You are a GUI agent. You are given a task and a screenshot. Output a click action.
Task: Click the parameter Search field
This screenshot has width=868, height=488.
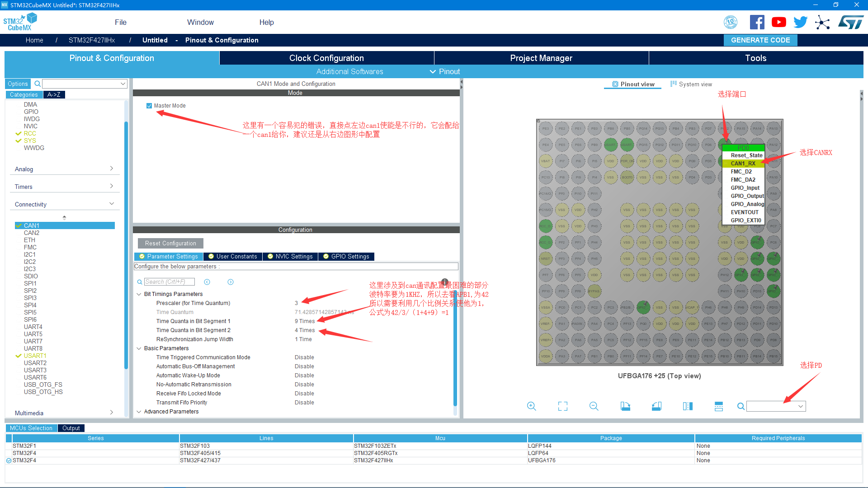coord(169,282)
